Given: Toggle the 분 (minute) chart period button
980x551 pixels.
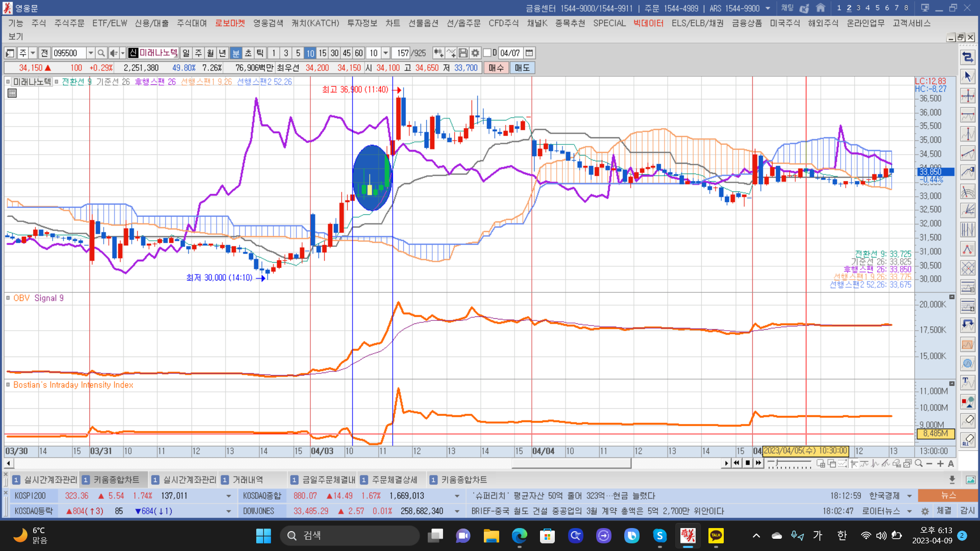Looking at the screenshot, I should (x=236, y=53).
